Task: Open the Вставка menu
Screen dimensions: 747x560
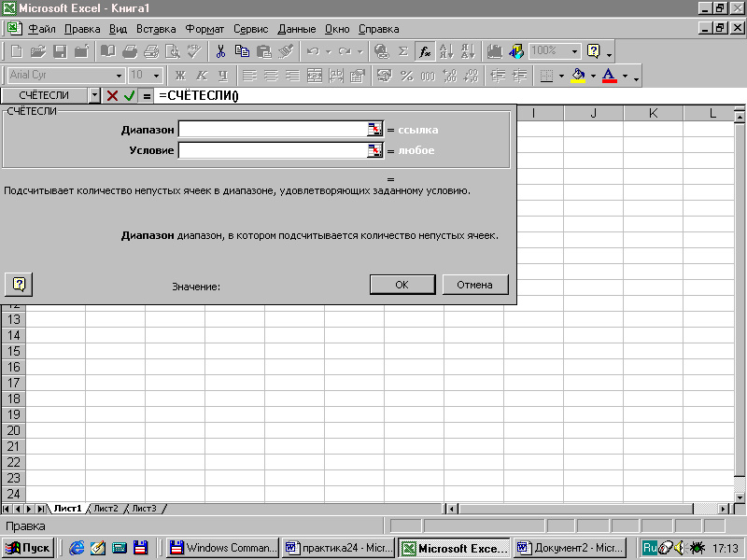Action: [x=156, y=29]
